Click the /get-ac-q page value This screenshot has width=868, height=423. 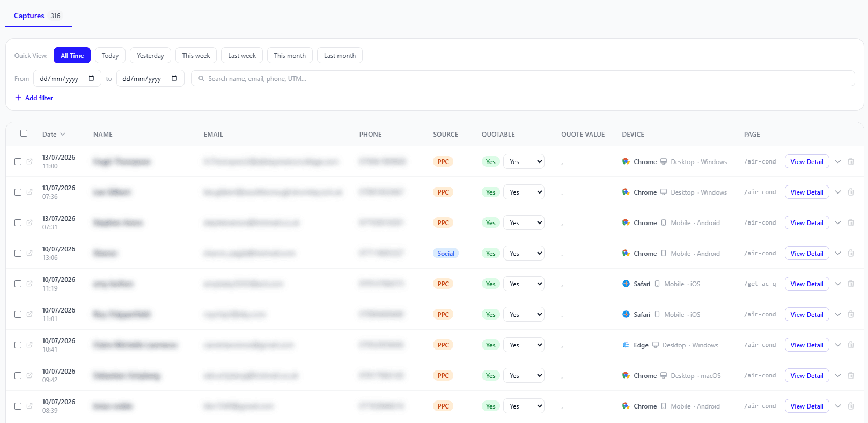(760, 284)
